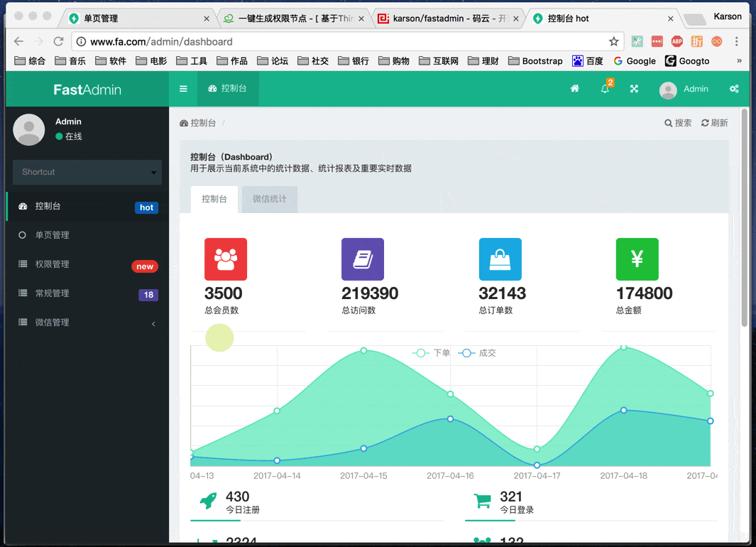Open 权限管理 in the sidebar menu
Image resolution: width=756 pixels, height=547 pixels.
click(87, 264)
